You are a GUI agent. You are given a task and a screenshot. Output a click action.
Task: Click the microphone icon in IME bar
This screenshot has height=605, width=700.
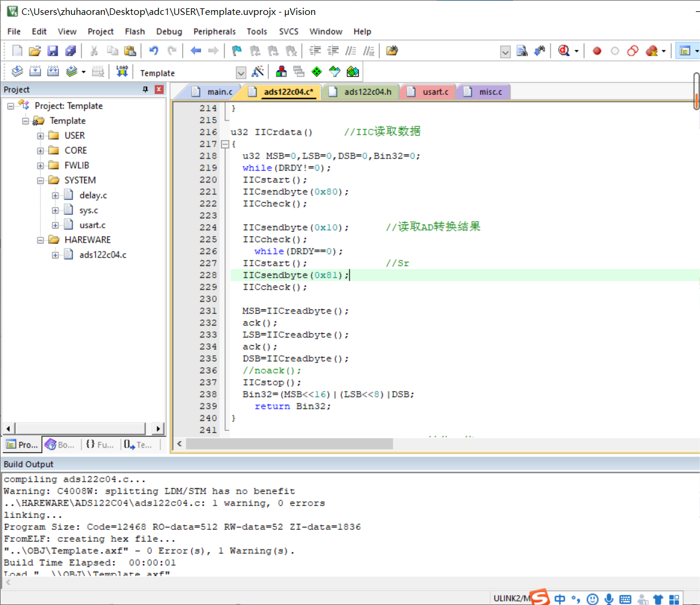609,598
